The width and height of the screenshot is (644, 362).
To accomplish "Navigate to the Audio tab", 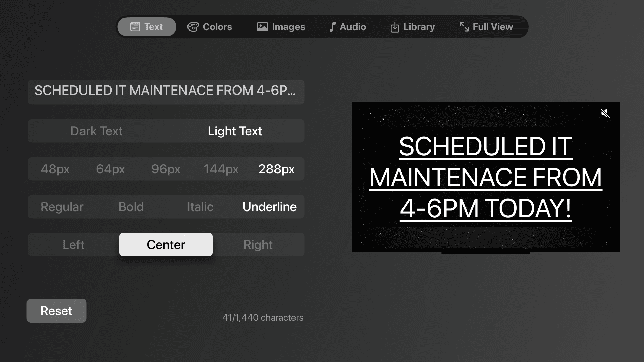I will pos(347,27).
